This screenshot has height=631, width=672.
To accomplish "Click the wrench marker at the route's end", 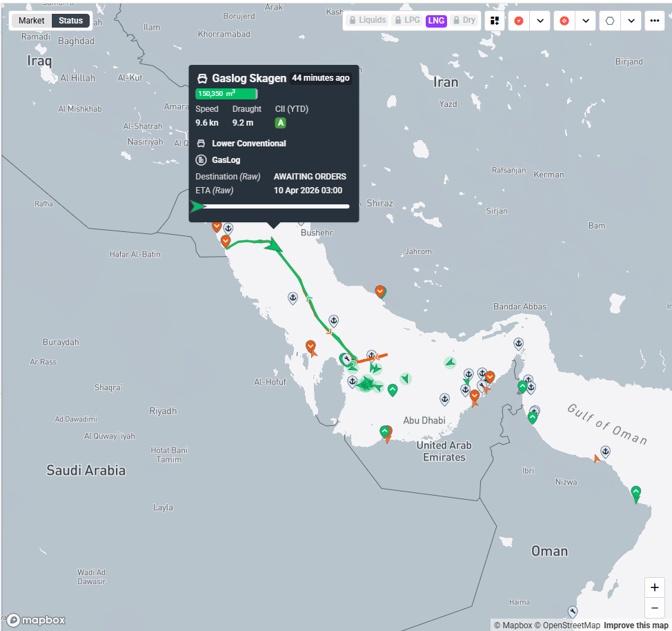I will coord(346,358).
